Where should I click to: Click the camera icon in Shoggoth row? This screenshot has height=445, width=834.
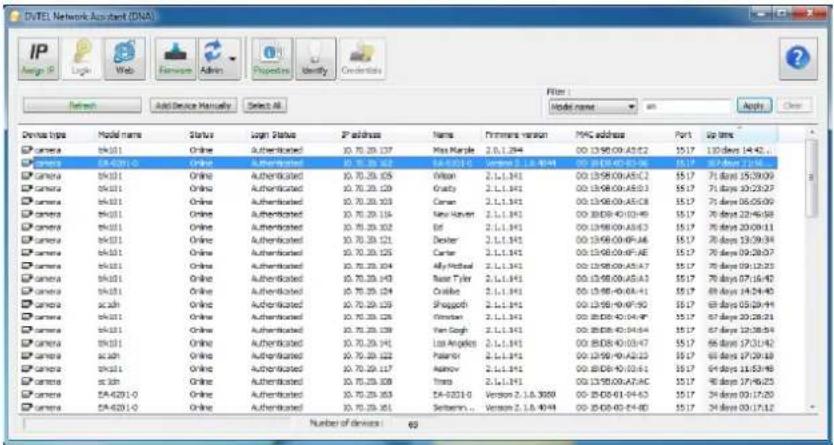pyautogui.click(x=27, y=304)
